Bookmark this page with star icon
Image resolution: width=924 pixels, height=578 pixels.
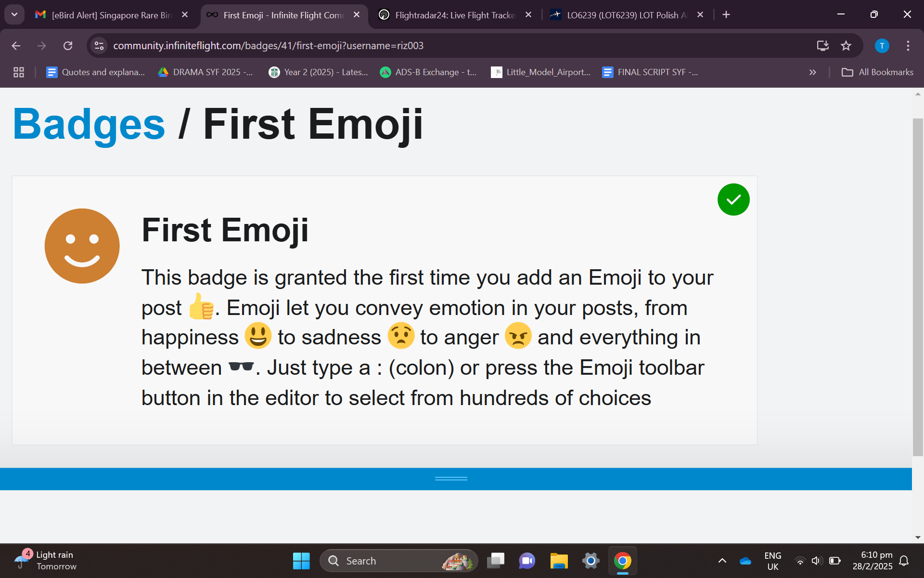tap(846, 46)
